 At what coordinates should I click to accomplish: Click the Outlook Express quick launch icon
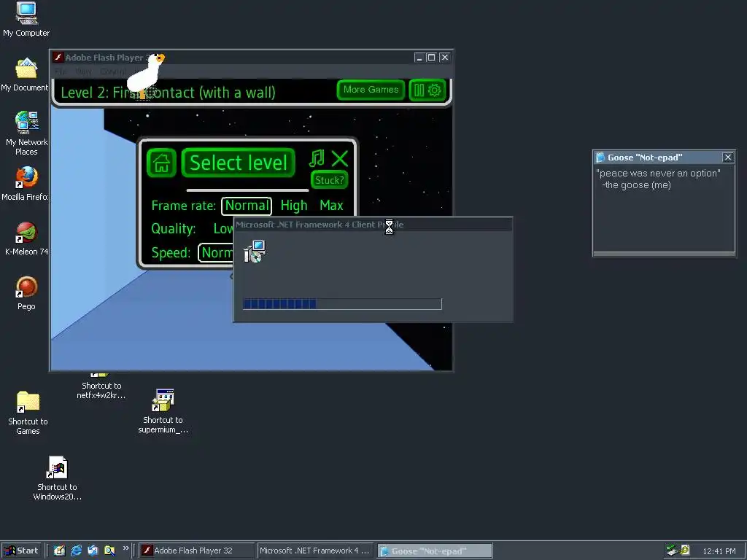click(x=93, y=551)
